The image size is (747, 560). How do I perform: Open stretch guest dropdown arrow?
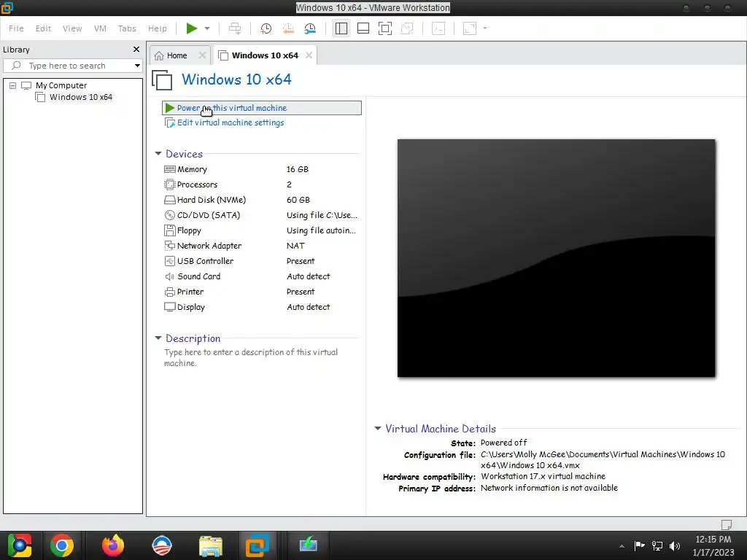coord(485,28)
